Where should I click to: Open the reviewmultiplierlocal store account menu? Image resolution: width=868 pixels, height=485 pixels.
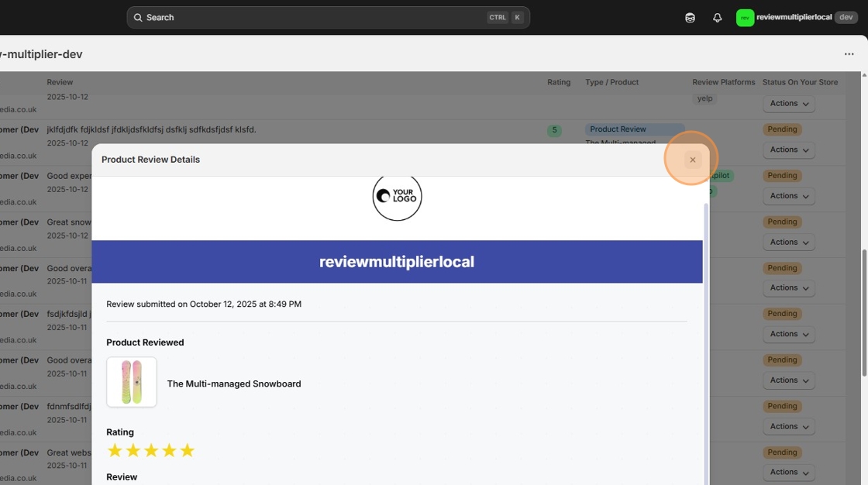point(796,18)
